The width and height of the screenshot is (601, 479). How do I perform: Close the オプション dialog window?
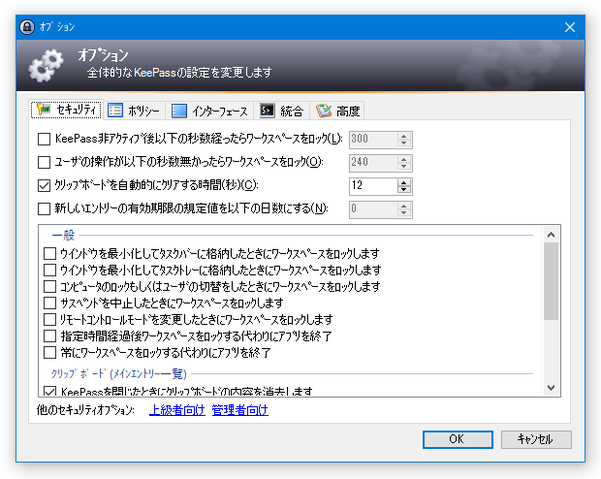coord(570,27)
